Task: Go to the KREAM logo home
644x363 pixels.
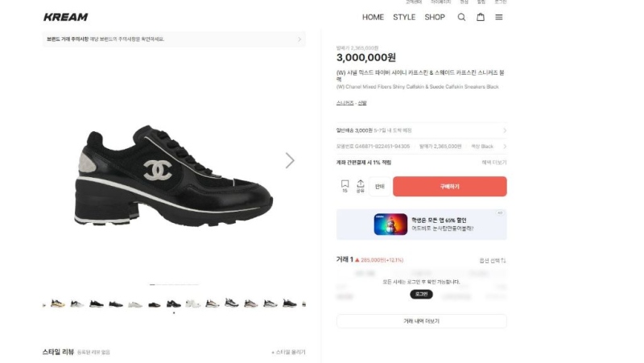Action: (66, 17)
